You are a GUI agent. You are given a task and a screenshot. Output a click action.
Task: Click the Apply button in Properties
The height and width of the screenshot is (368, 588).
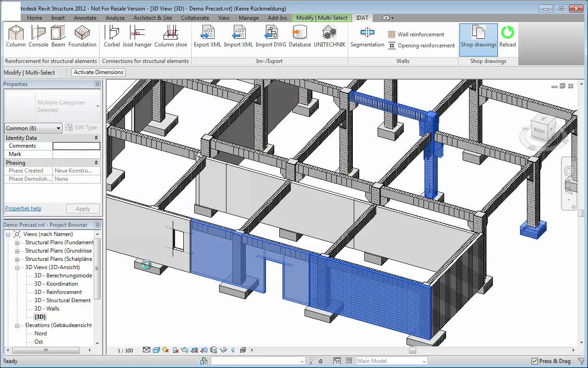pyautogui.click(x=83, y=209)
